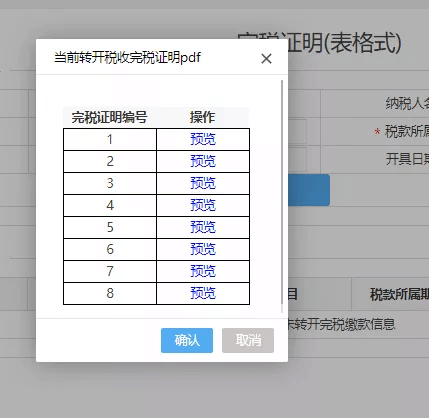Open 预览 link for certificate 7
Screen dimensions: 429x418
pos(203,271)
